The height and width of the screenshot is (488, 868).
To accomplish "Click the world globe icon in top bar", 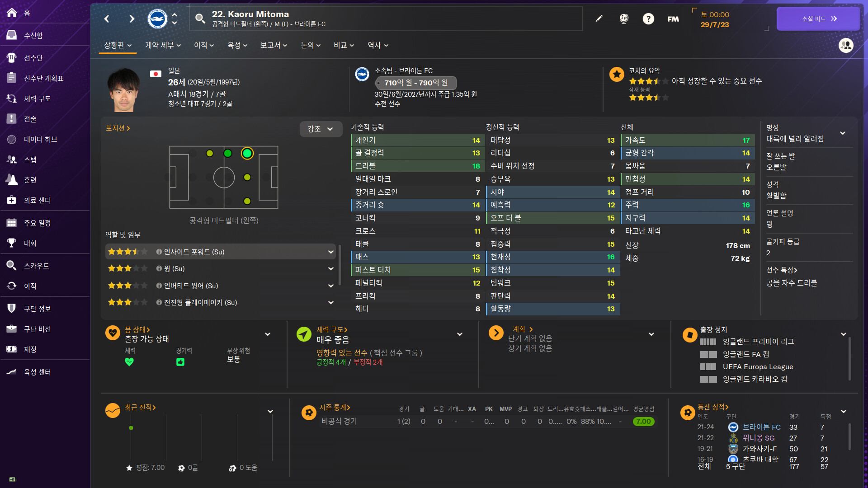I will [624, 19].
